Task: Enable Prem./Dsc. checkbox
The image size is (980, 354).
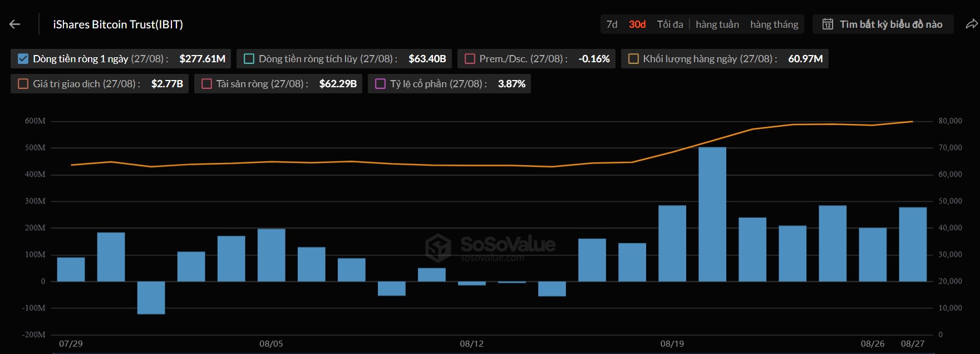Action: pos(470,58)
